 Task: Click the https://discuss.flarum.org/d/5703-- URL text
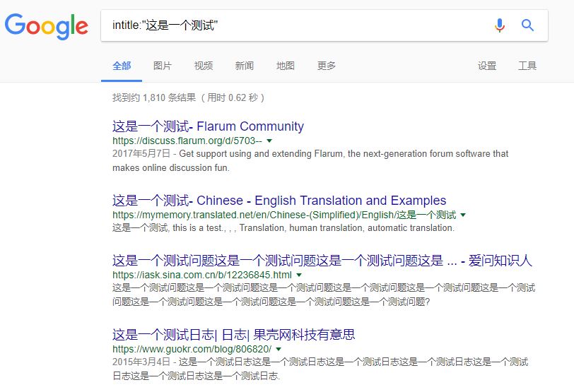coord(187,141)
